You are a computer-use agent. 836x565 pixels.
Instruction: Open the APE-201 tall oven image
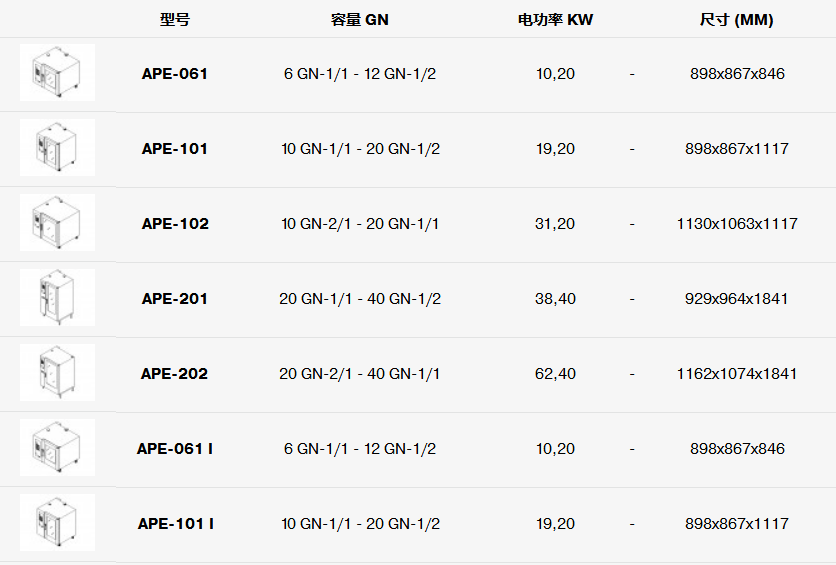coord(58,297)
